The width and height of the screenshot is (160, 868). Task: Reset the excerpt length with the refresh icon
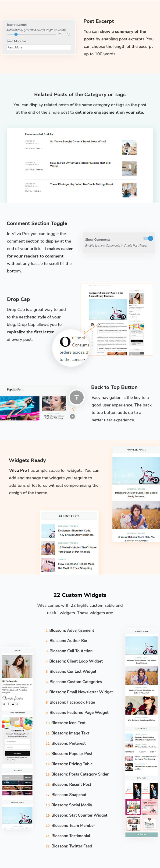tap(69, 34)
